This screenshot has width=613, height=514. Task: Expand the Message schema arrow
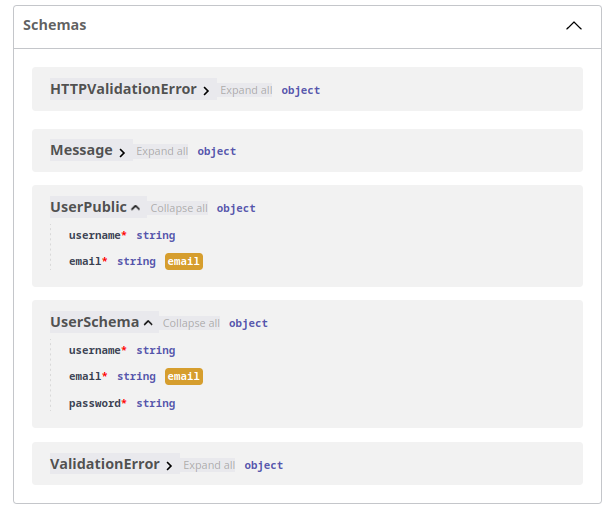tap(122, 152)
